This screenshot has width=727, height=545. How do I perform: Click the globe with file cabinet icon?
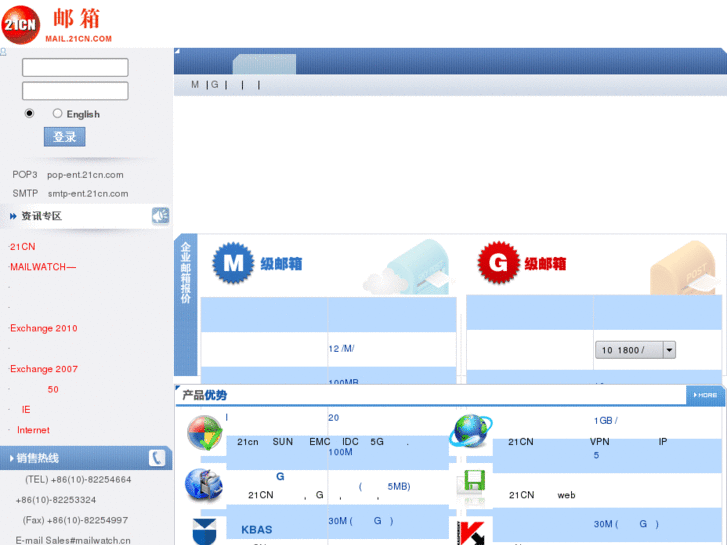click(x=204, y=485)
